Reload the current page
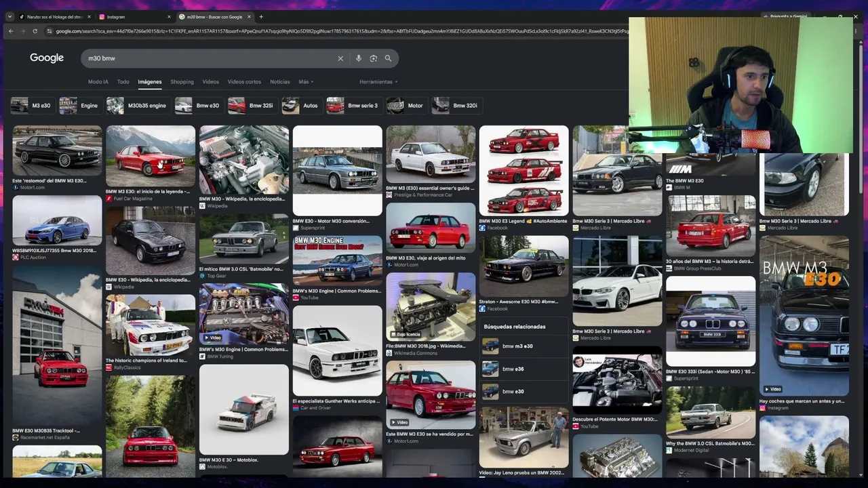The width and height of the screenshot is (868, 488). pos(35,31)
